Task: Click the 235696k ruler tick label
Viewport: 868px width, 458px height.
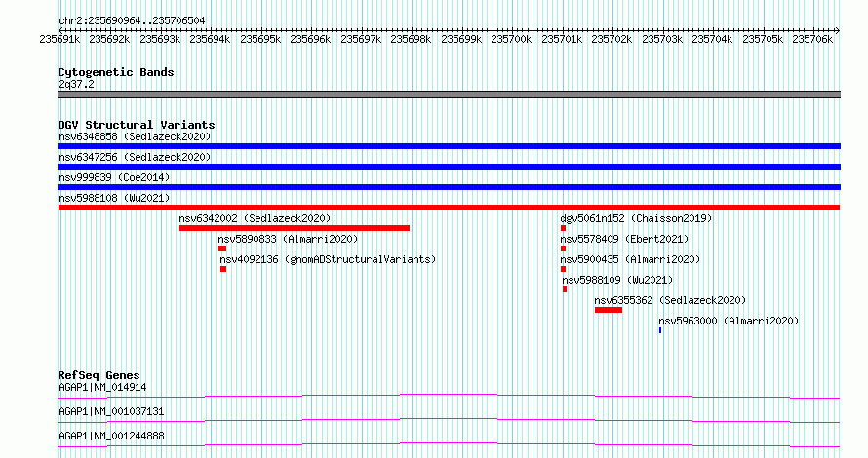Action: tap(310, 39)
